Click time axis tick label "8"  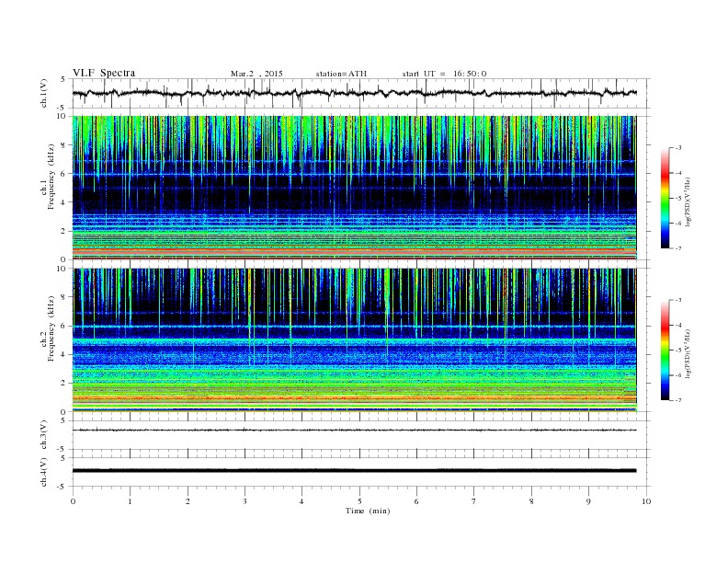[531, 501]
